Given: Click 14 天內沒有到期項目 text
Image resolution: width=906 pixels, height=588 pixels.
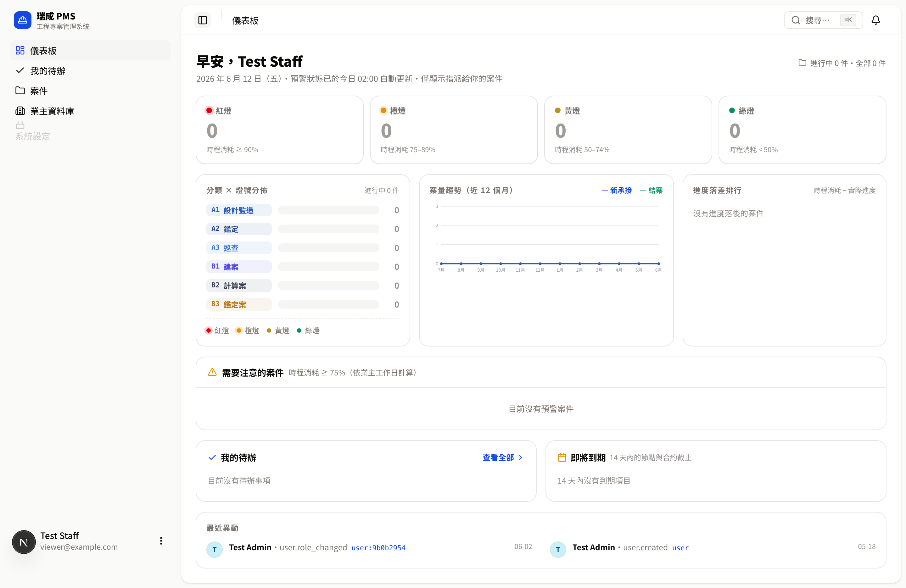Looking at the screenshot, I should (594, 481).
